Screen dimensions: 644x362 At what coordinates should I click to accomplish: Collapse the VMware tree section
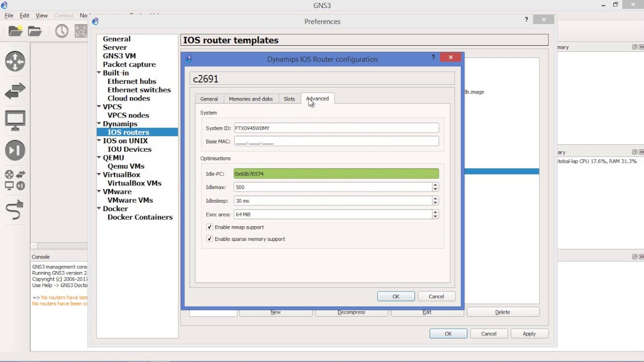click(99, 192)
